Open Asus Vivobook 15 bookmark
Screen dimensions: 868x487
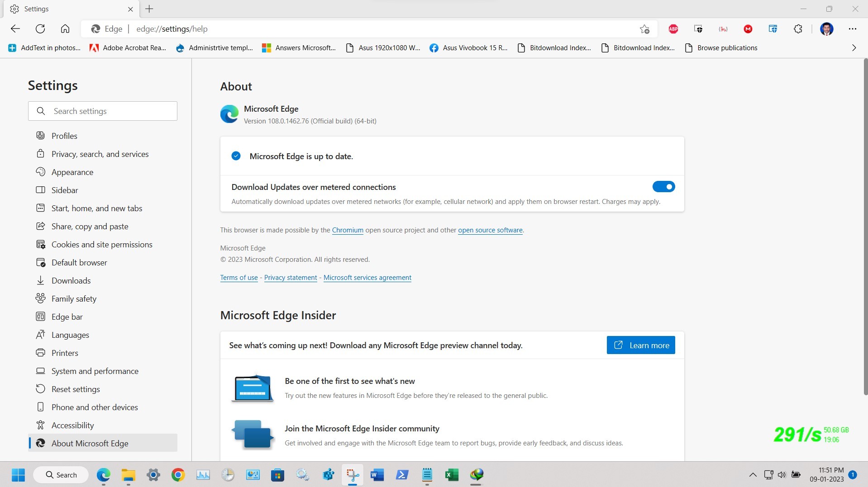[x=468, y=48]
